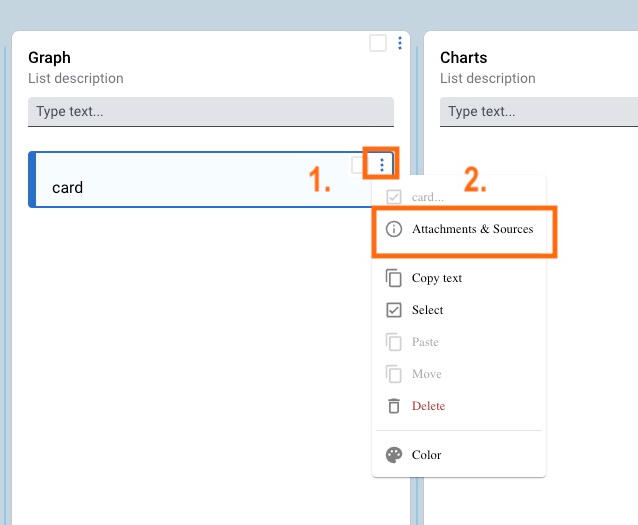Tick the Graph list checkbox

coord(377,43)
